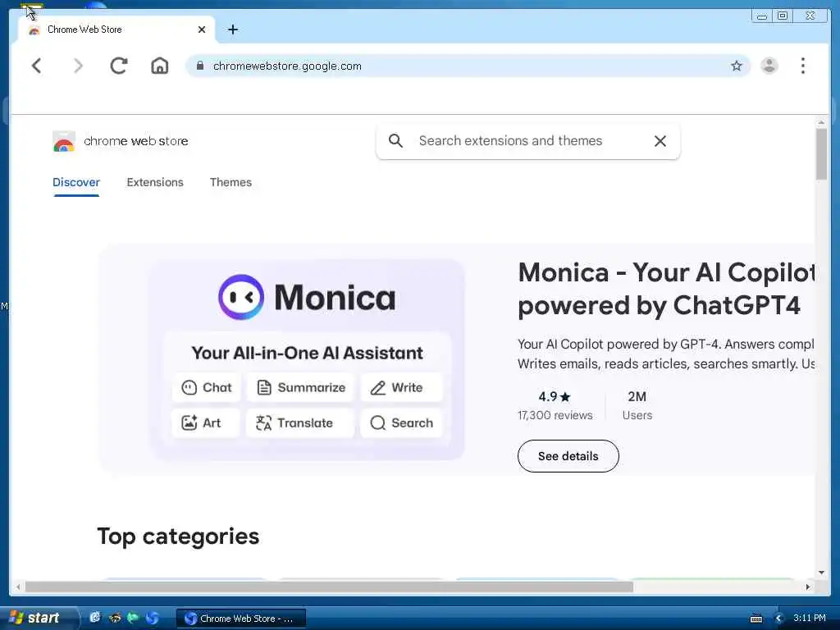The height and width of the screenshot is (630, 840).
Task: Click the horizontal scrollbar thumb
Action: click(329, 587)
